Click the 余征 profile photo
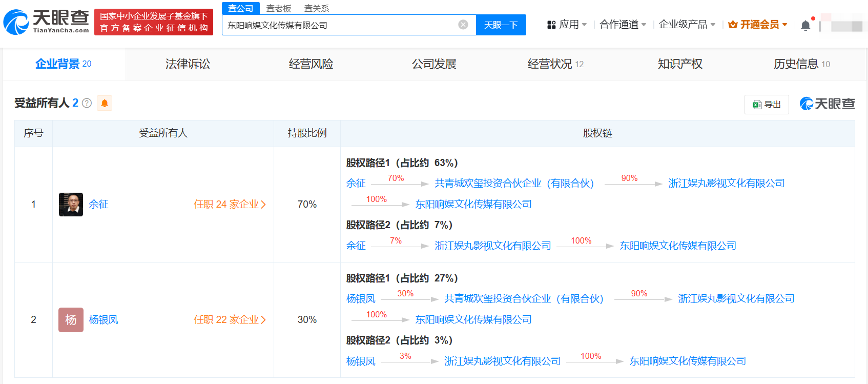The height and width of the screenshot is (384, 868). 71,204
